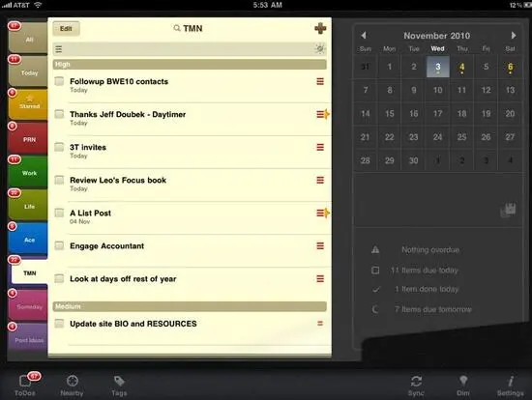Check off Followup BWE10 contacts
This screenshot has height=400, width=532.
pyautogui.click(x=59, y=81)
